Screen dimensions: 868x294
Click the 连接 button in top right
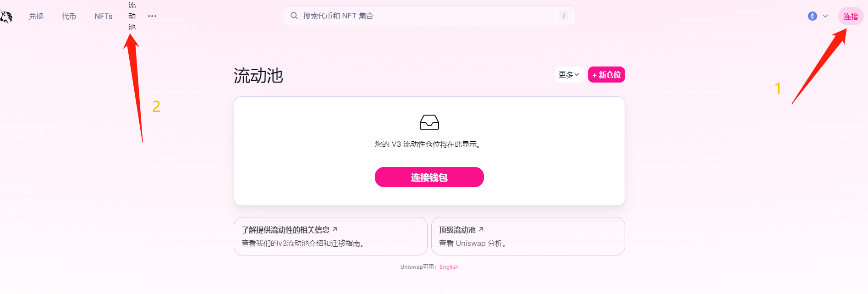point(851,17)
